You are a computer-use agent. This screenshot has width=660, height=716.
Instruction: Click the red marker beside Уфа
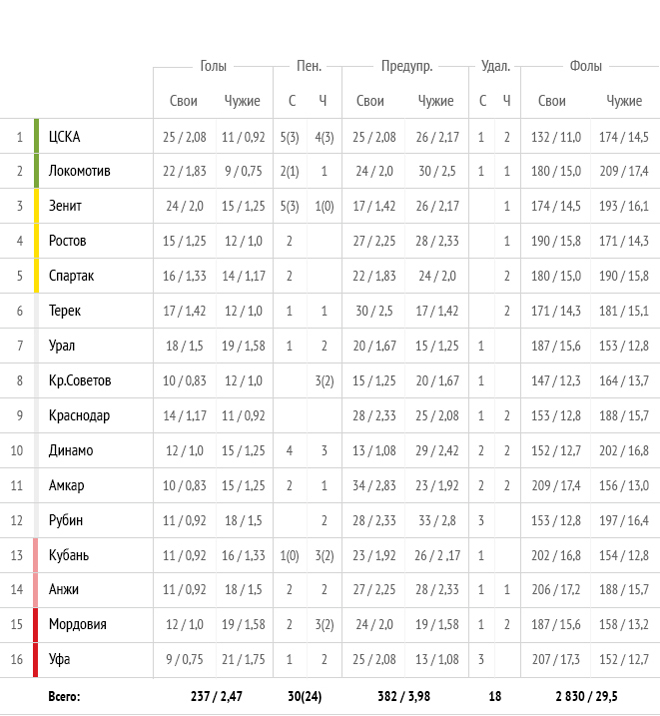point(36,660)
